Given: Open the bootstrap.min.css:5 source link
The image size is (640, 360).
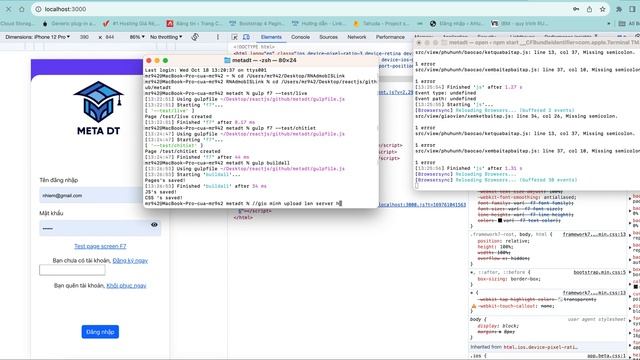Looking at the screenshot, I should pyautogui.click(x=599, y=272).
